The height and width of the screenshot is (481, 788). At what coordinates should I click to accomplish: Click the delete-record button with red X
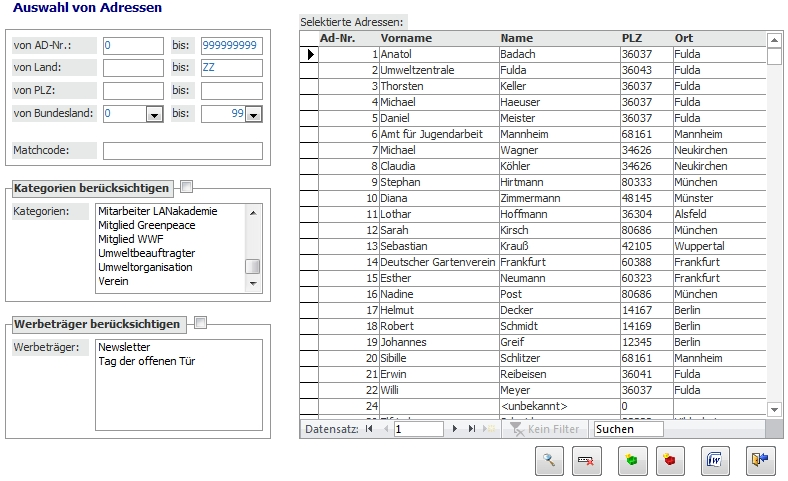tap(587, 460)
